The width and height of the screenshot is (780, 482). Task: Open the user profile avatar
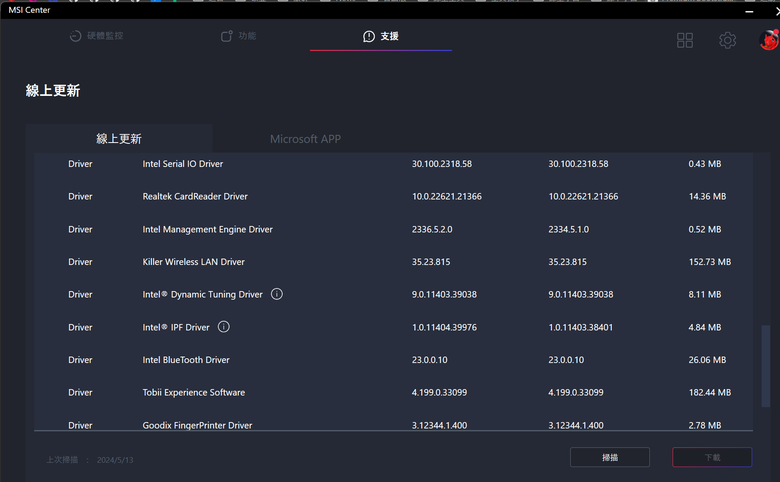[769, 40]
